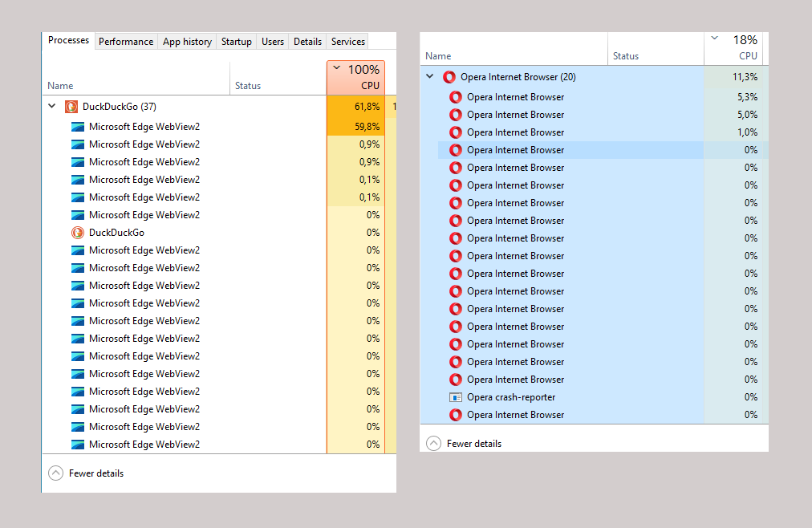Screen dimensions: 812x528
Task: Click the Opera crash-reporter window icon
Action: 456,397
